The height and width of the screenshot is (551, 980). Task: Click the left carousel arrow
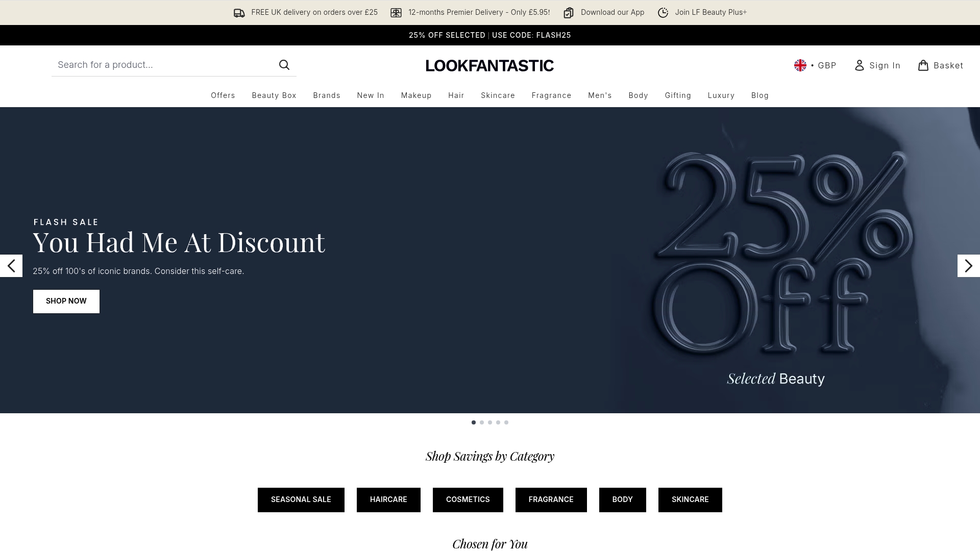click(11, 265)
